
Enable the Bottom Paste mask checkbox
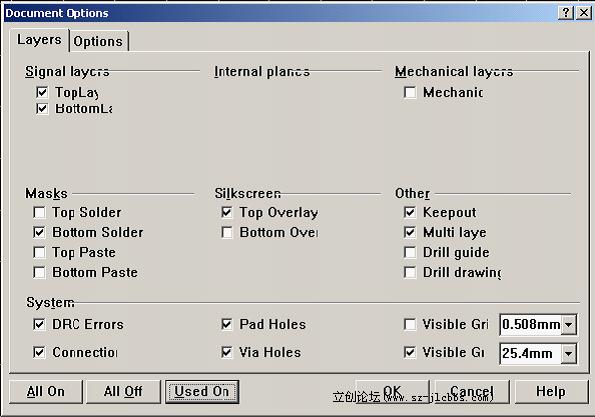(39, 272)
